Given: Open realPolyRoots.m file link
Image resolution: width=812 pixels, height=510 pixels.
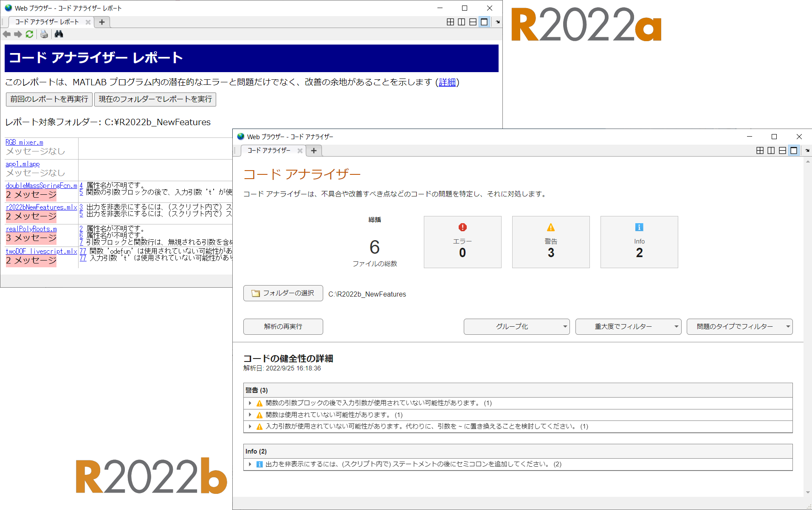Looking at the screenshot, I should pyautogui.click(x=31, y=229).
